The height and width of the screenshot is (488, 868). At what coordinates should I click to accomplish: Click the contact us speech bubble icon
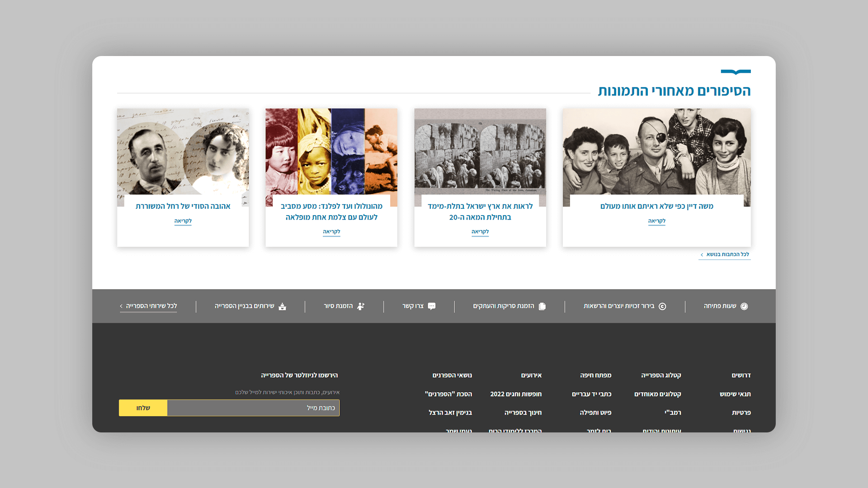pyautogui.click(x=432, y=306)
